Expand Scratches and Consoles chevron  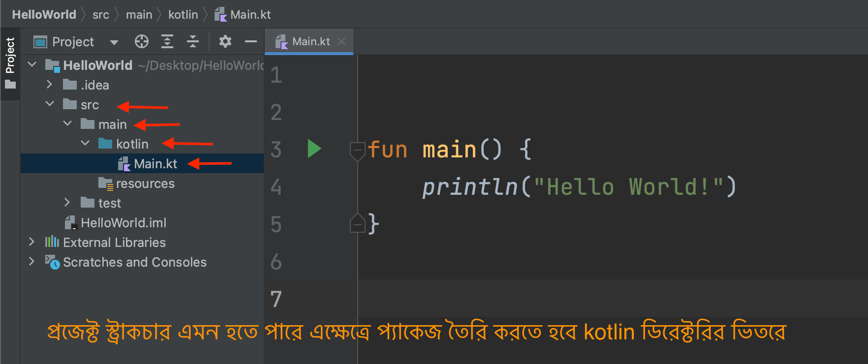[x=31, y=261]
